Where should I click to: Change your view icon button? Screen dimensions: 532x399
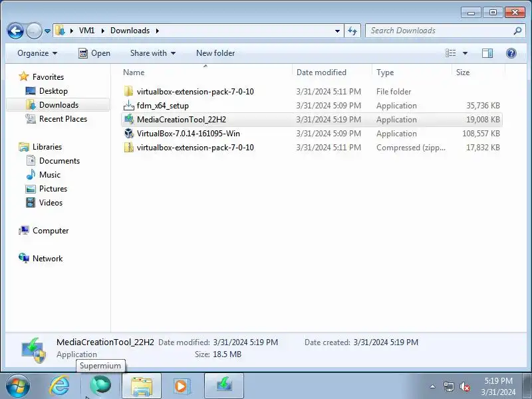pos(451,53)
